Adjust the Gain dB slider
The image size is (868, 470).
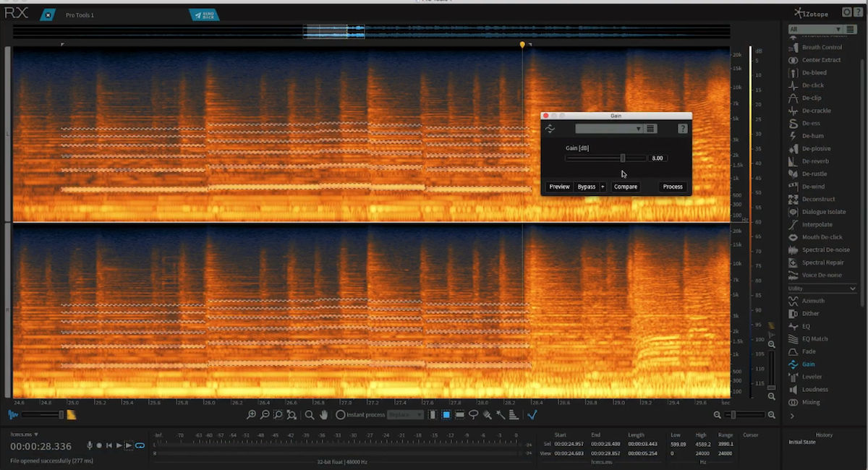pos(622,158)
